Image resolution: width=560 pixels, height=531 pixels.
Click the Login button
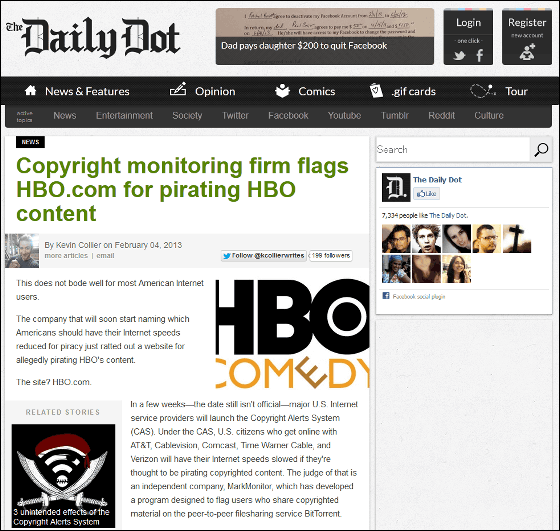[468, 23]
